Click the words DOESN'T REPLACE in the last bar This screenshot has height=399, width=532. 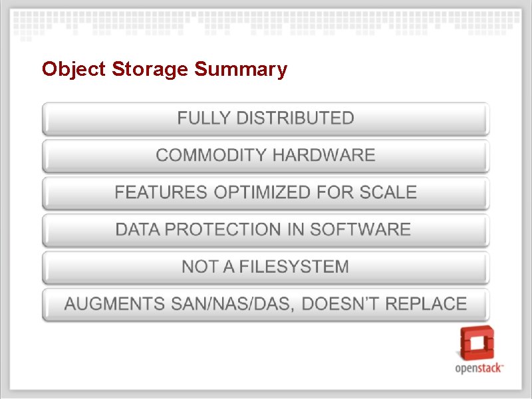pyautogui.click(x=384, y=303)
